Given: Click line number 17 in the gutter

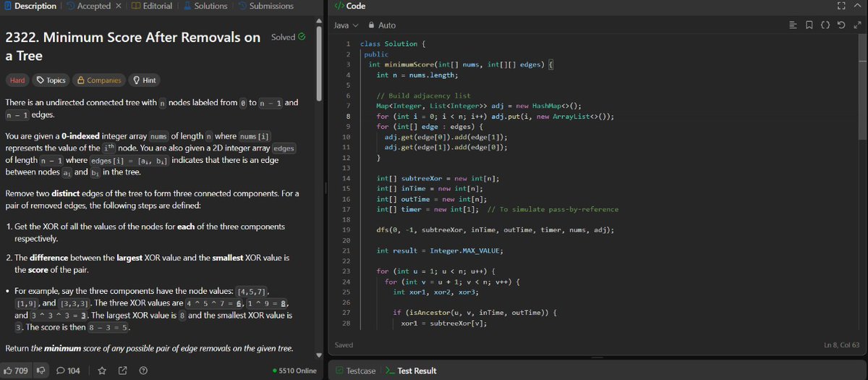Looking at the screenshot, I should pyautogui.click(x=346, y=209).
